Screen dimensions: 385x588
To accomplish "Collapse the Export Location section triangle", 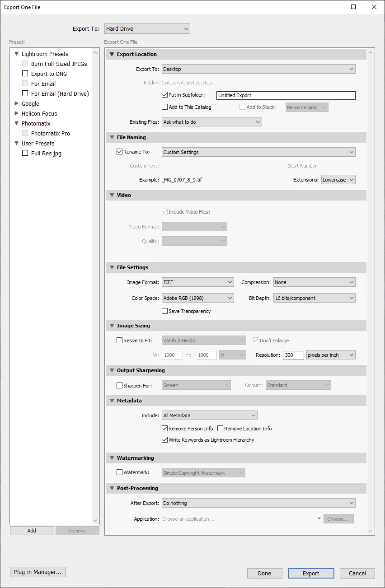I will pos(112,54).
